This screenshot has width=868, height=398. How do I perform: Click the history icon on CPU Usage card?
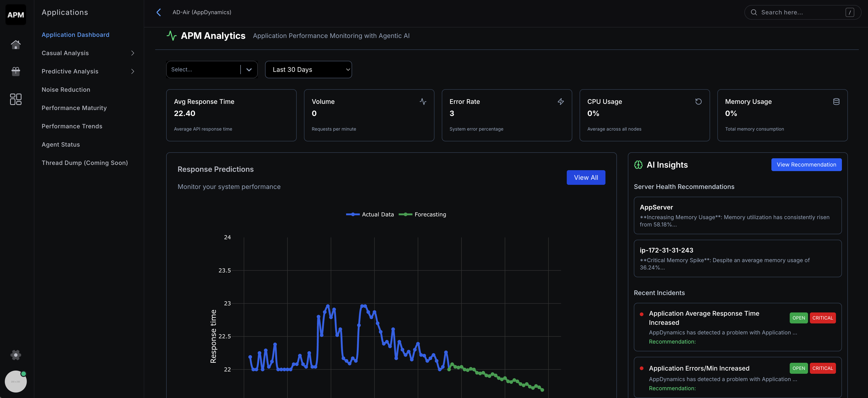pos(699,101)
